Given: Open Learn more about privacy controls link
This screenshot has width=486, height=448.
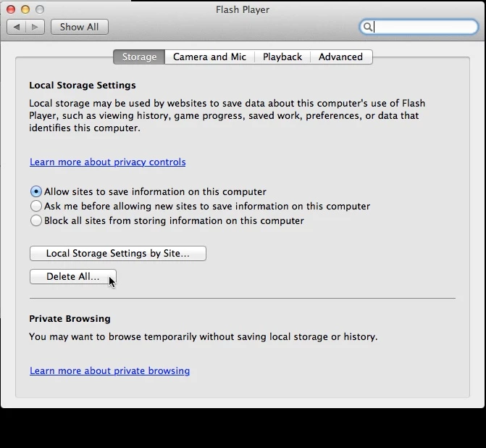Looking at the screenshot, I should tap(107, 162).
